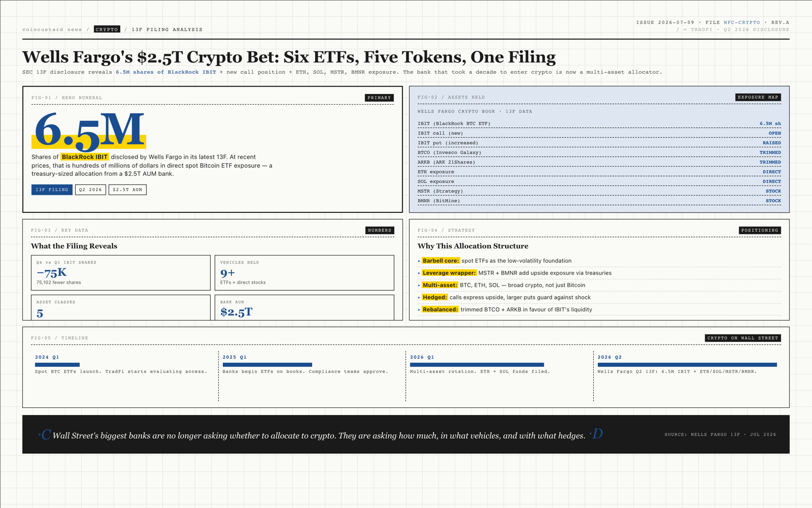Click the 2026 Q2 progress bar
812x508 pixels.
[687, 365]
